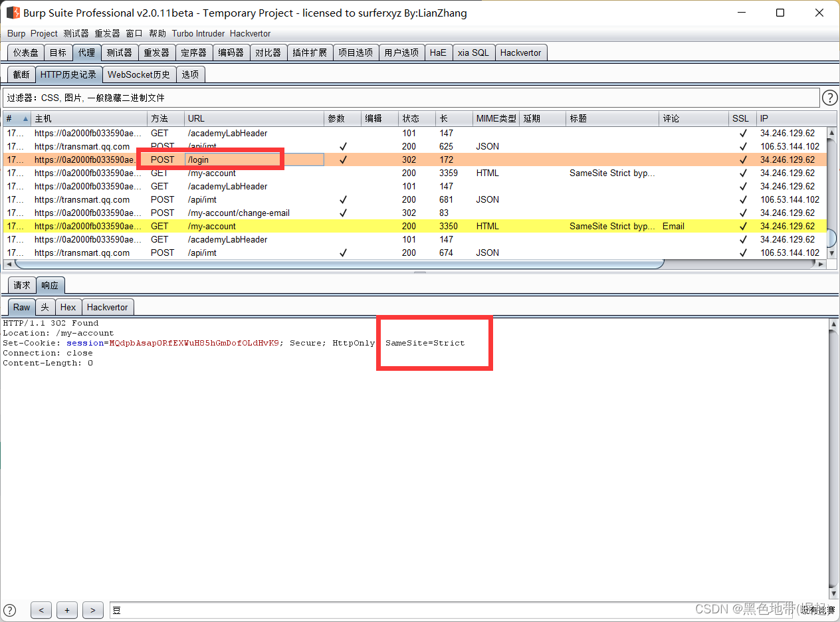This screenshot has width=840, height=622.
Task: Select the yellow /my-account row with Email comment
Action: click(415, 226)
